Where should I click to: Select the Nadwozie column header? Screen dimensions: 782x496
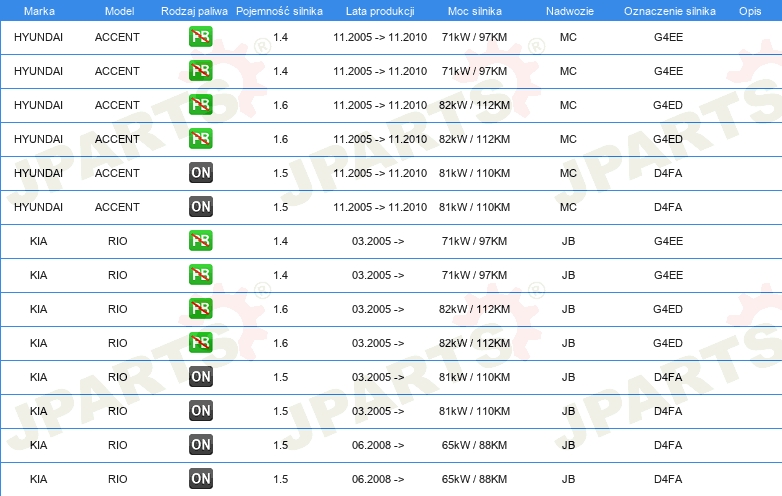click(x=570, y=11)
